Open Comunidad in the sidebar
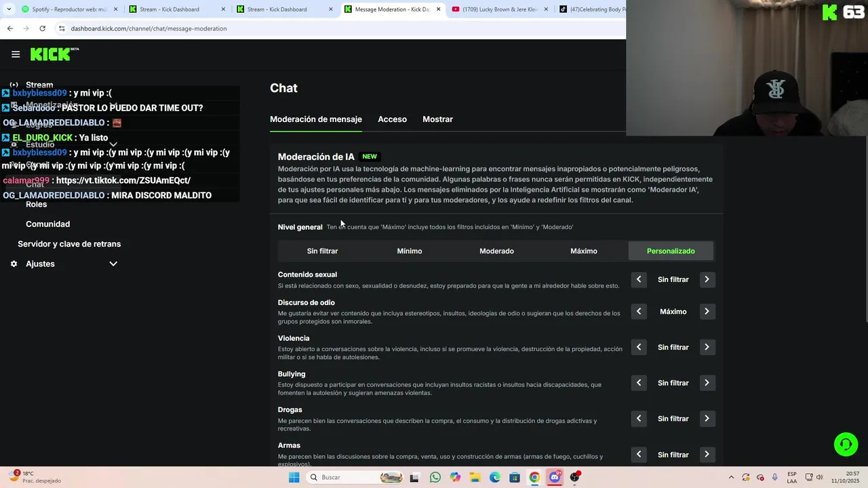Viewport: 868px width, 488px height. [x=47, y=224]
